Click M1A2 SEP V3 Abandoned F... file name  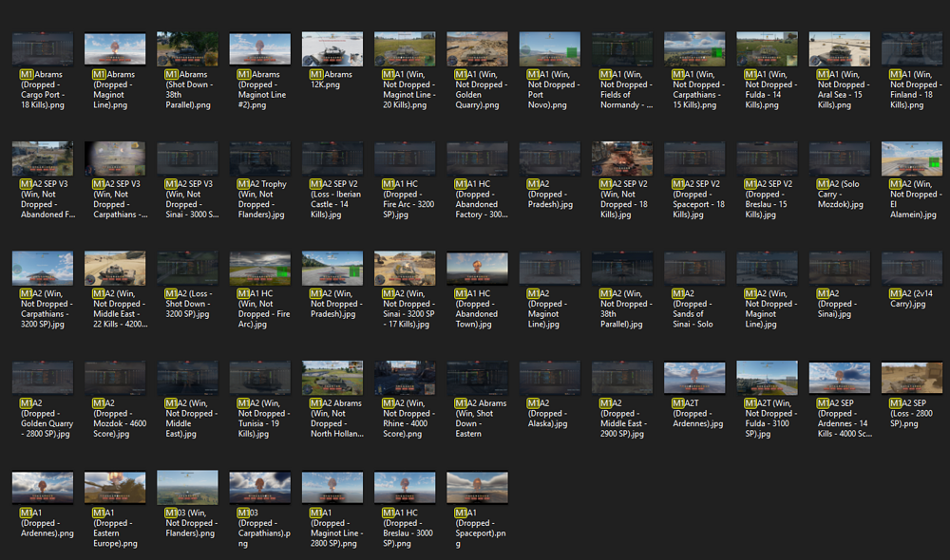pos(47,199)
